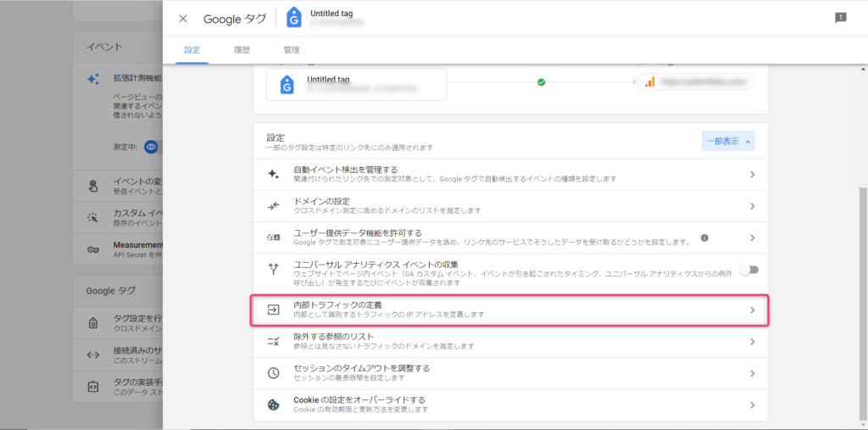Select 除外する参照のリスト title text
This screenshot has height=430, width=868.
tap(334, 337)
